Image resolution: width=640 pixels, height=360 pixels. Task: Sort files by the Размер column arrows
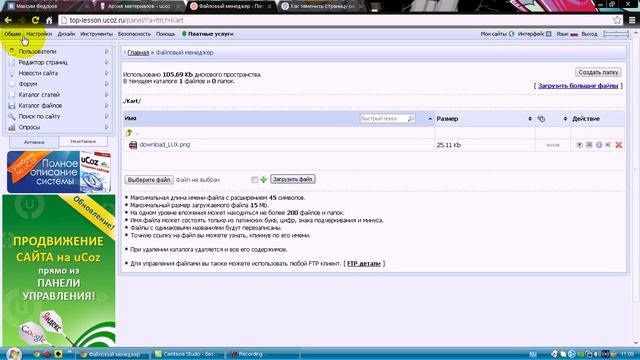click(x=530, y=119)
